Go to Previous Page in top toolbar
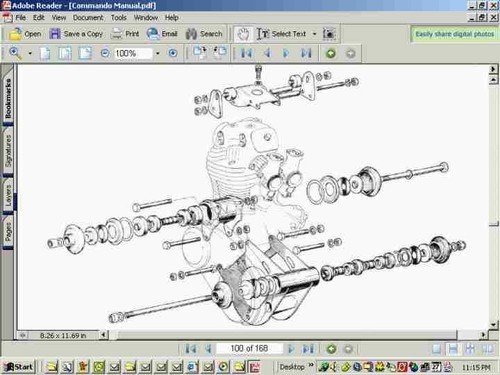This screenshot has height=375, width=500. coord(267,53)
